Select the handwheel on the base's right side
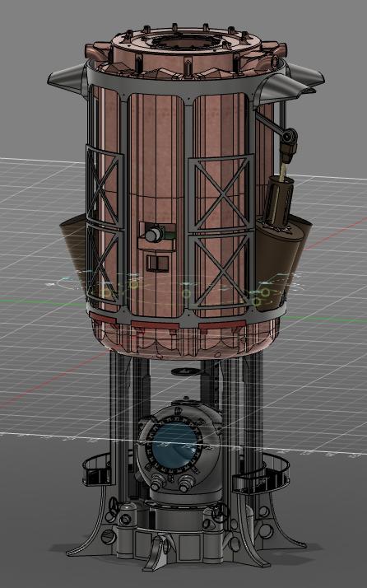Viewport: 367px width, 588px height. click(221, 512)
